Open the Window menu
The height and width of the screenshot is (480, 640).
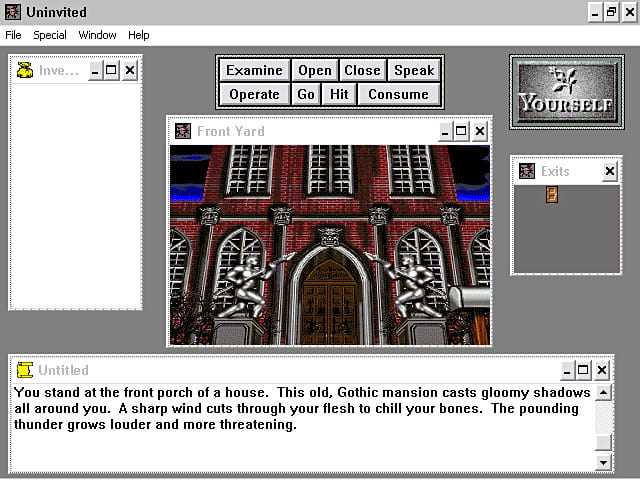coord(97,35)
